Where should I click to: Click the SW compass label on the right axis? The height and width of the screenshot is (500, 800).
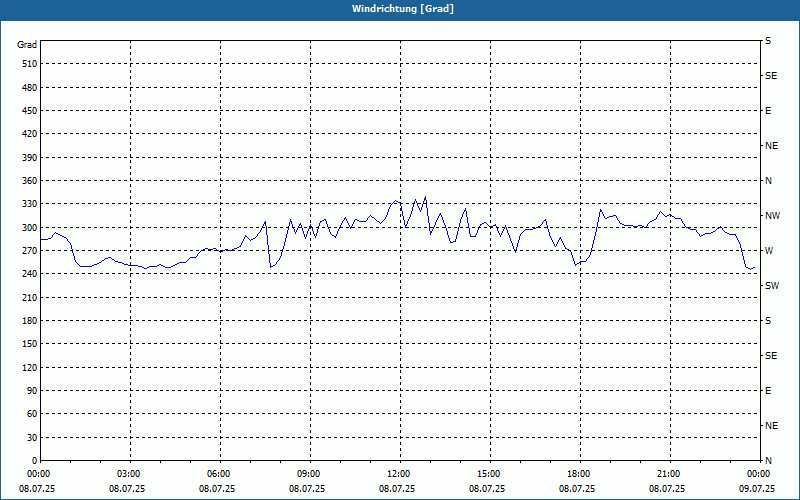click(772, 286)
